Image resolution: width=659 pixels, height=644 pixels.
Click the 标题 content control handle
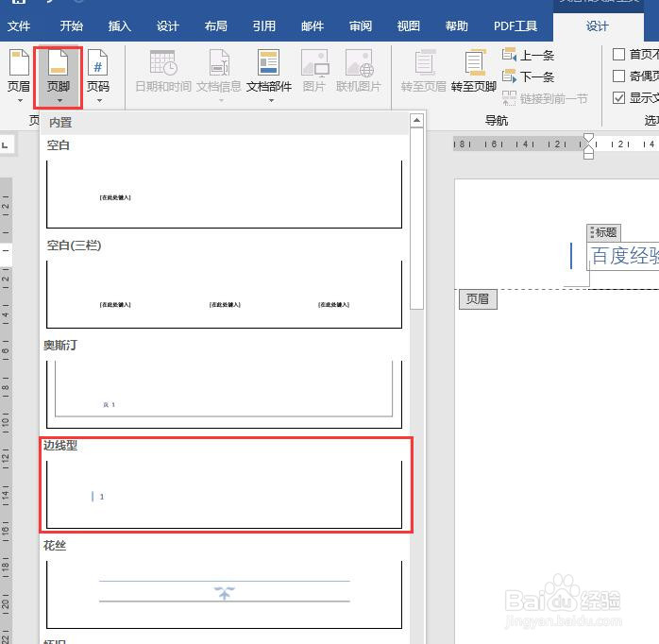coord(603,232)
